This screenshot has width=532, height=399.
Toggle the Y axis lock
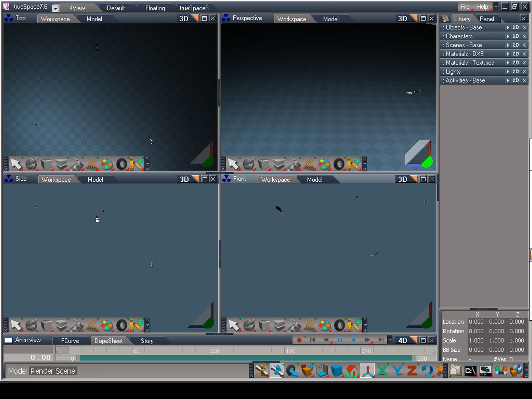(397, 371)
